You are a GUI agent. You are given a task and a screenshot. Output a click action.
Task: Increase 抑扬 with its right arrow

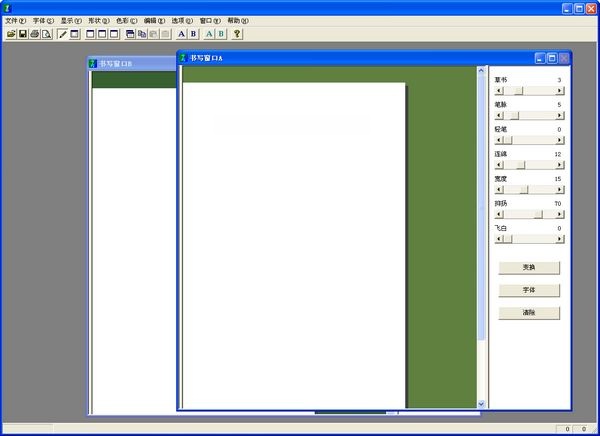coord(559,214)
